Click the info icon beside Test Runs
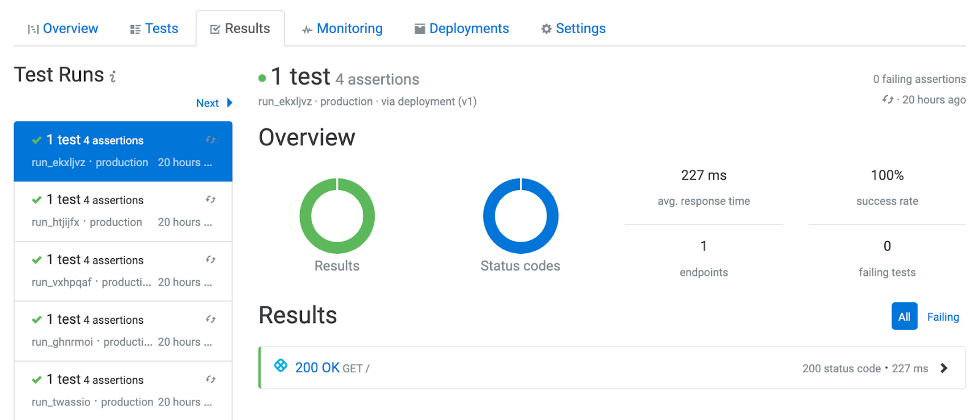 pyautogui.click(x=113, y=76)
